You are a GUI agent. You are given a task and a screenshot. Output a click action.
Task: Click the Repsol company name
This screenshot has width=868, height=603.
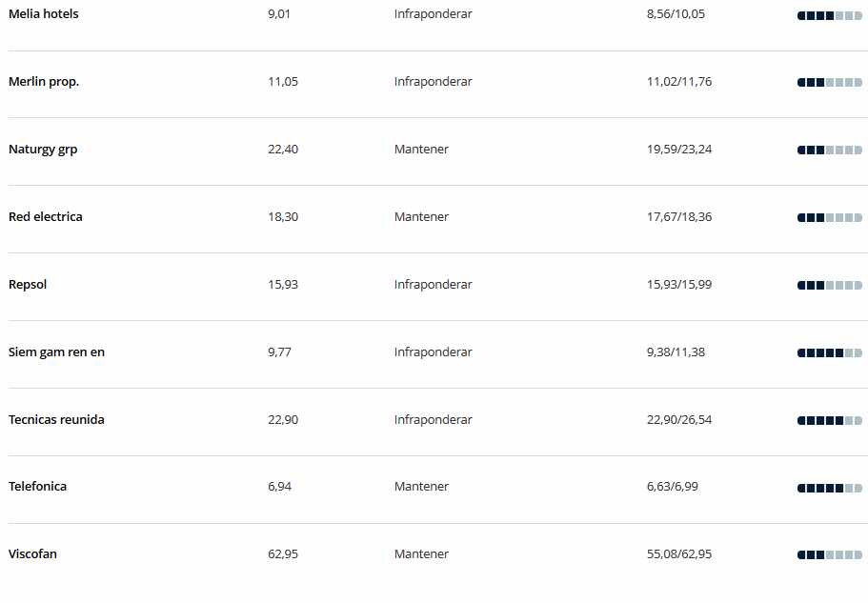pyautogui.click(x=28, y=285)
